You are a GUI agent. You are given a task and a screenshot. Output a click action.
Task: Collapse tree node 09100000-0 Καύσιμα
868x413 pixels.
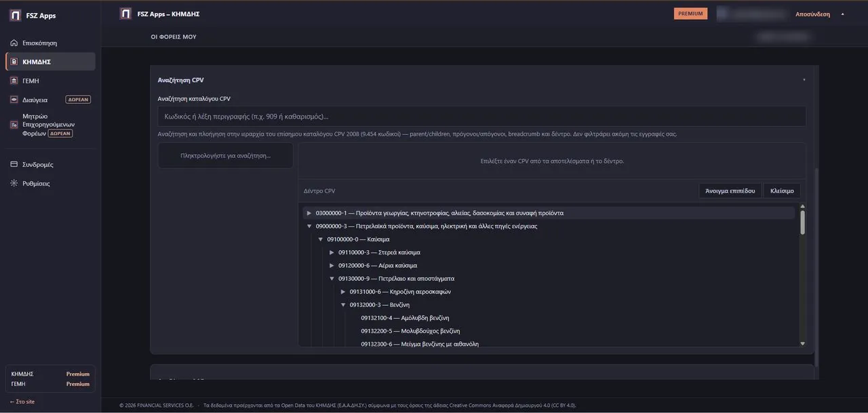321,239
